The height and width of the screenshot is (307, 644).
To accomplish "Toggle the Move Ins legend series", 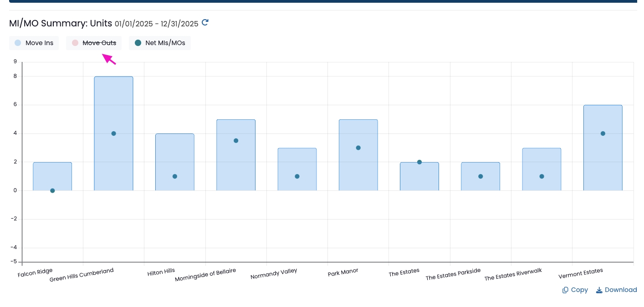I will pos(34,43).
